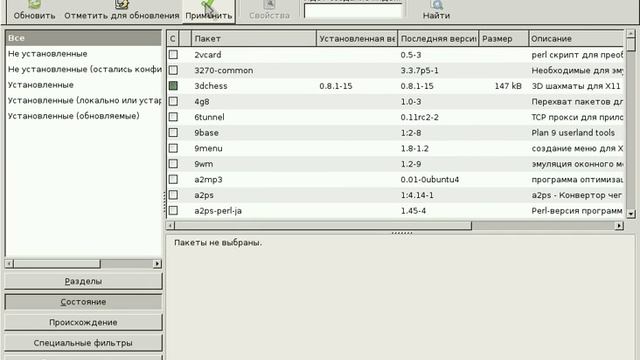The width and height of the screenshot is (640, 360).
Task: Toggle the status checkbox for a2ps
Action: pyautogui.click(x=173, y=195)
